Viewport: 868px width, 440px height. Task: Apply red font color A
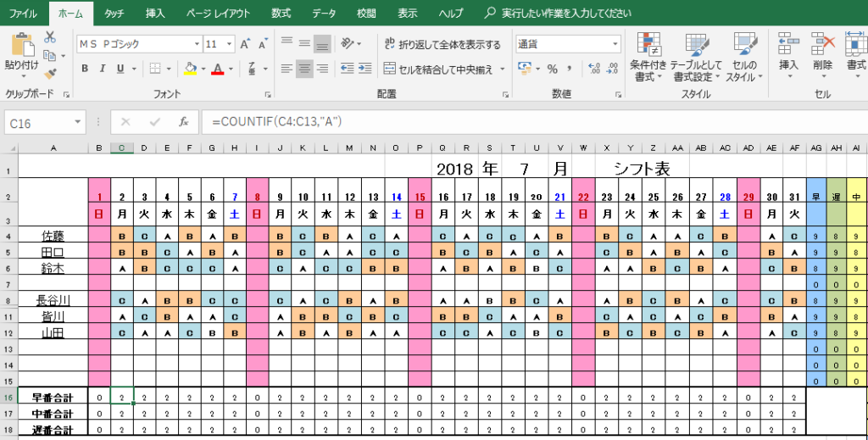pyautogui.click(x=218, y=69)
